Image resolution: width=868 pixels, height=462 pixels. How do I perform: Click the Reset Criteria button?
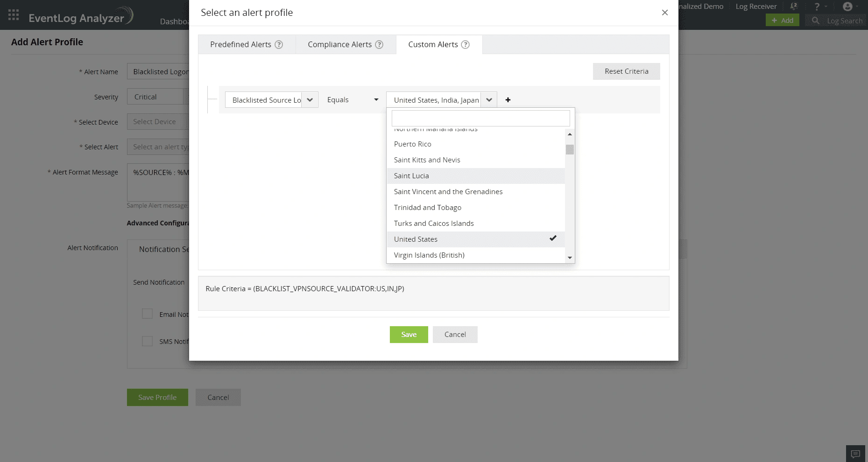point(627,71)
